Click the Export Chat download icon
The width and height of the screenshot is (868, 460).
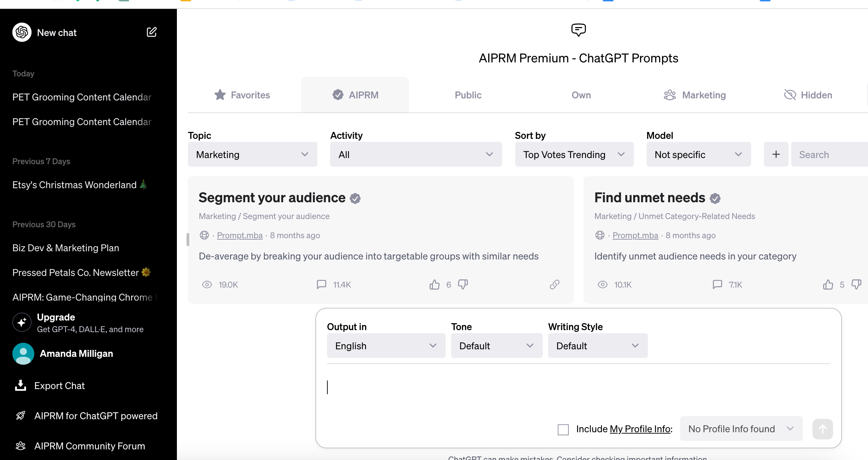(x=21, y=386)
